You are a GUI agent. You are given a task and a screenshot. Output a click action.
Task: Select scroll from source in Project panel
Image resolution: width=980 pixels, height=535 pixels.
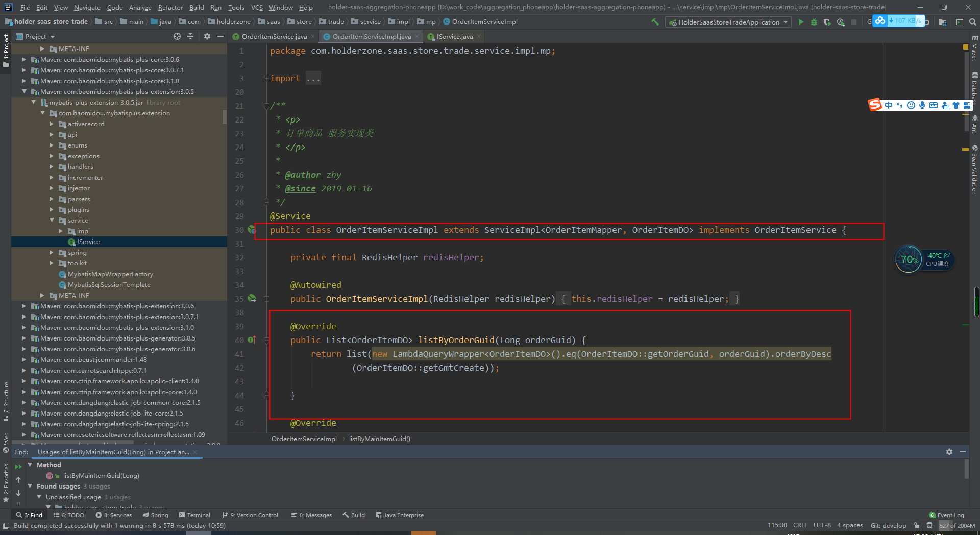tap(177, 36)
